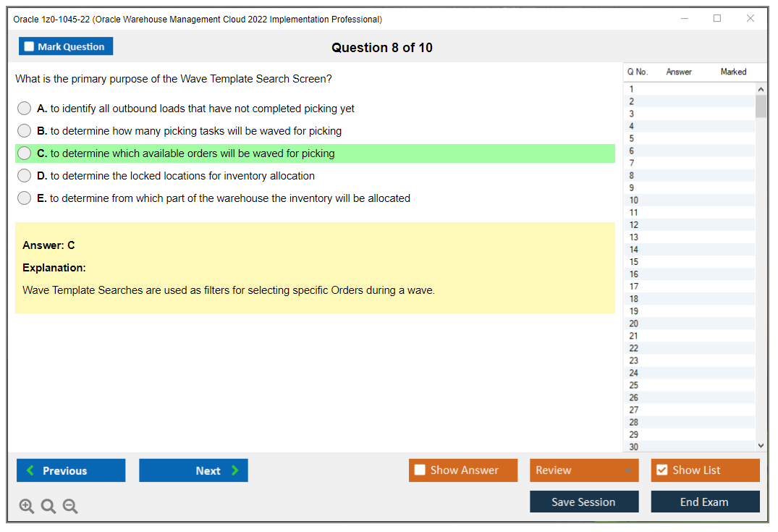
Task: Select answer option E about inventory allocation
Action: tap(24, 198)
